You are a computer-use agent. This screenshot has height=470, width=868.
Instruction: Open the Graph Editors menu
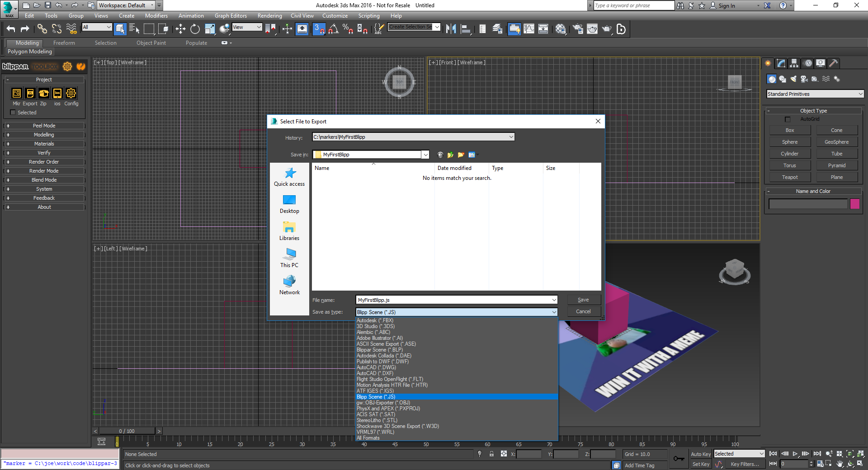231,16
